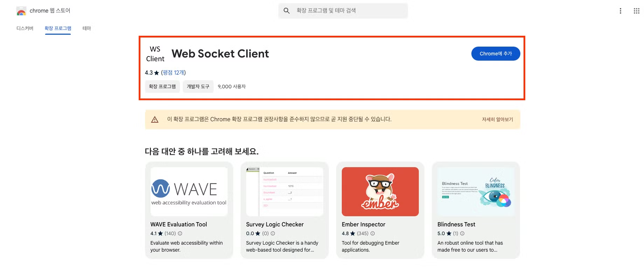Open the Color Blindness Test thumbnail

[476, 192]
